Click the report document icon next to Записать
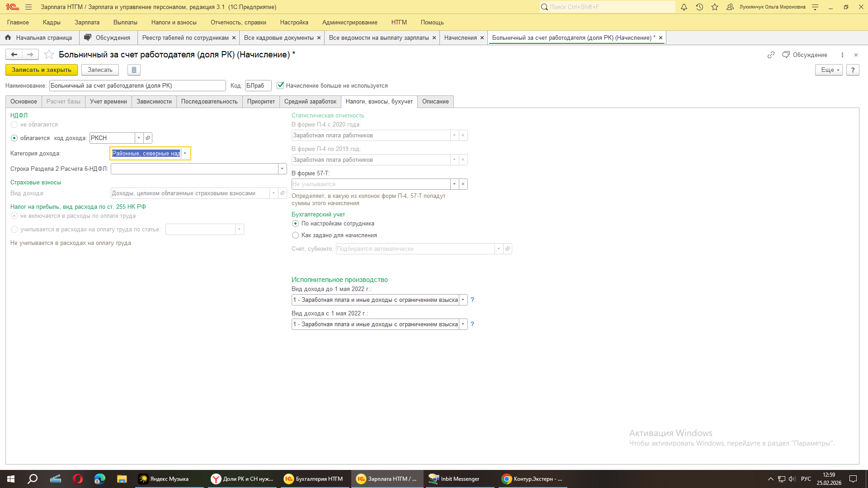The width and height of the screenshot is (868, 488). (134, 70)
